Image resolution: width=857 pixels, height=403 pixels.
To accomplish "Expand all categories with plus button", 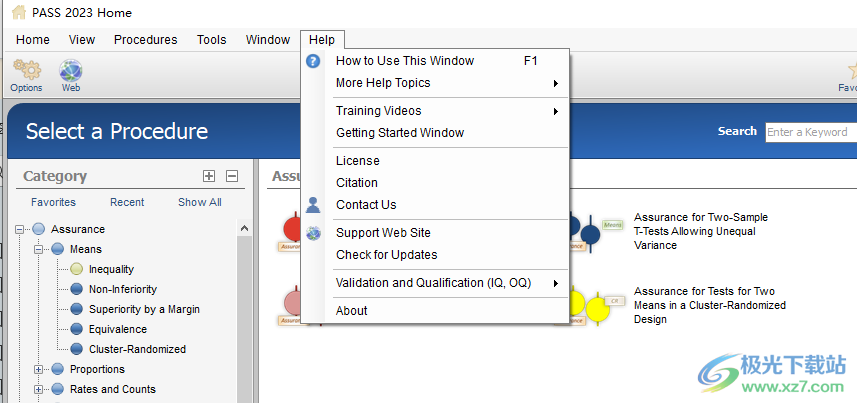I will coord(209,176).
